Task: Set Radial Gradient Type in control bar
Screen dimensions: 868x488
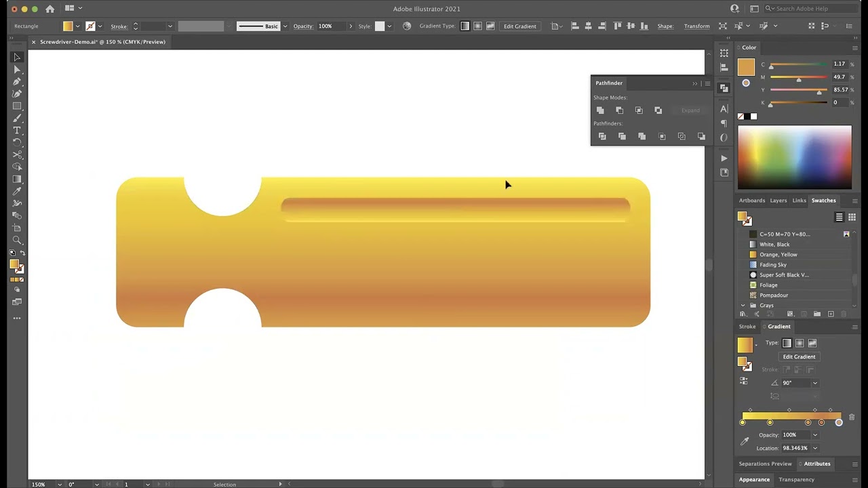Action: tap(477, 26)
